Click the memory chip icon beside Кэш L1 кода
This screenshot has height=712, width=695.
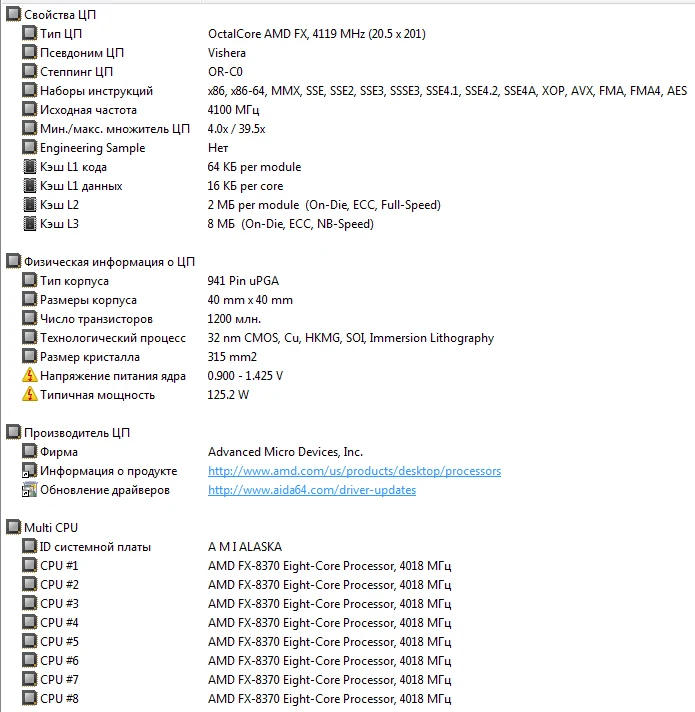click(x=29, y=167)
